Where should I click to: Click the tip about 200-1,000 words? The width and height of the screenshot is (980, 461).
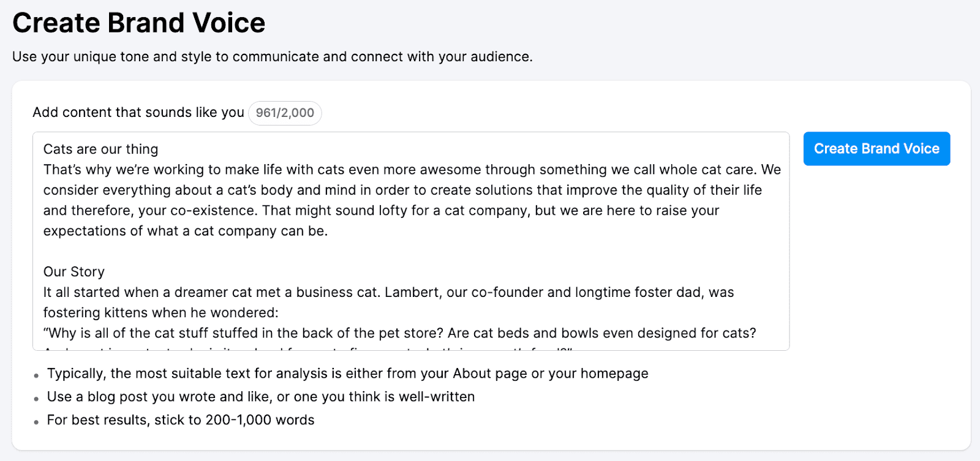180,420
